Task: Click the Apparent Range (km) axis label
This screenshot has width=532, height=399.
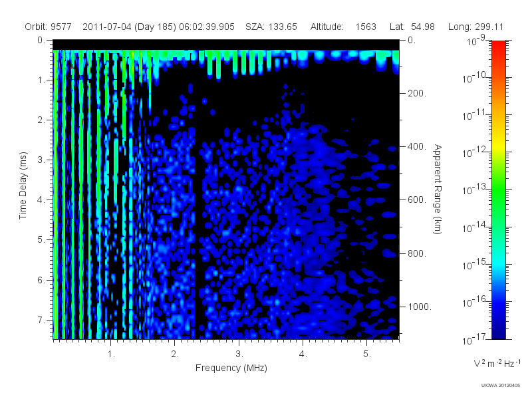Action: [438, 189]
